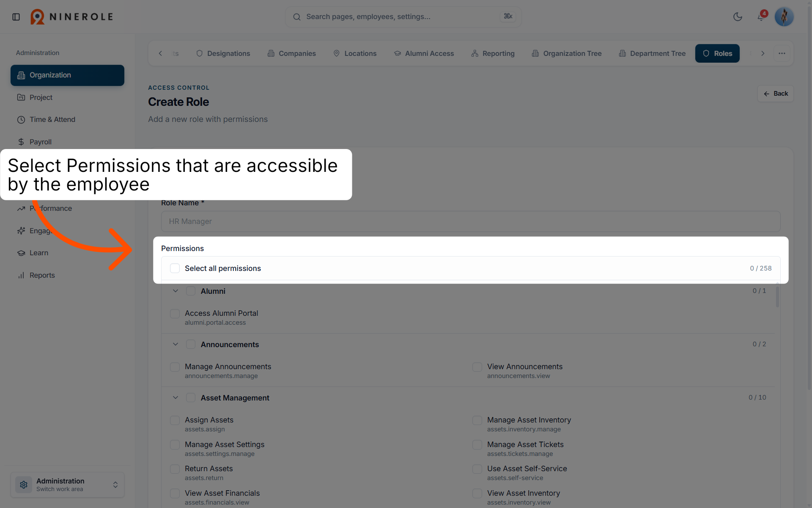Switch to Reporting tab
Viewport: 812px width, 508px height.
(x=493, y=53)
